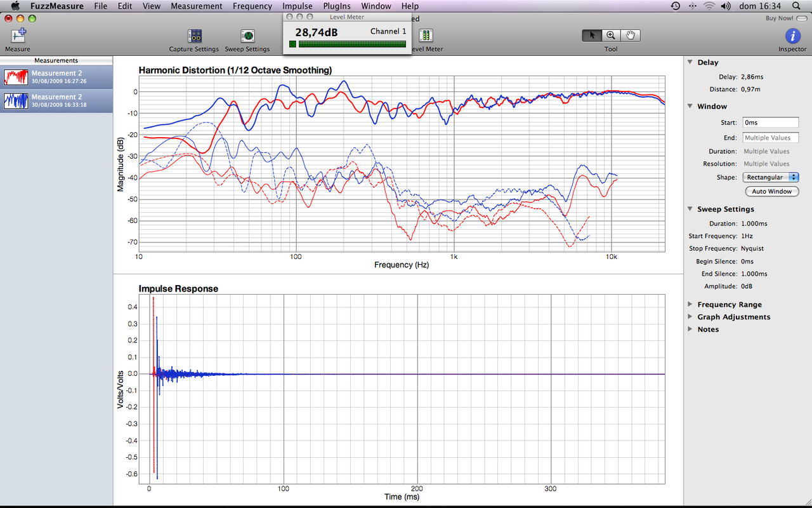This screenshot has height=508, width=812.
Task: Click the Time Machine menu bar icon
Action: (x=676, y=6)
